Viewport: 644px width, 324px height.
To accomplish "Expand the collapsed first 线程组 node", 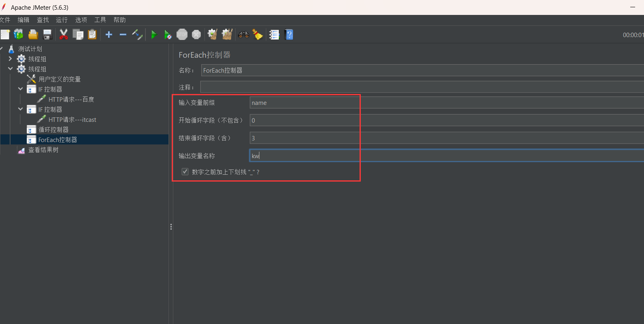I will click(11, 59).
